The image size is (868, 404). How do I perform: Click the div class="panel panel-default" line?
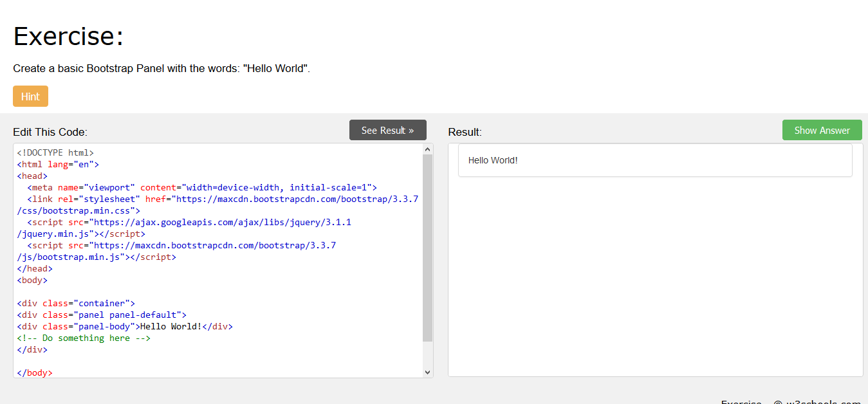coord(102,315)
